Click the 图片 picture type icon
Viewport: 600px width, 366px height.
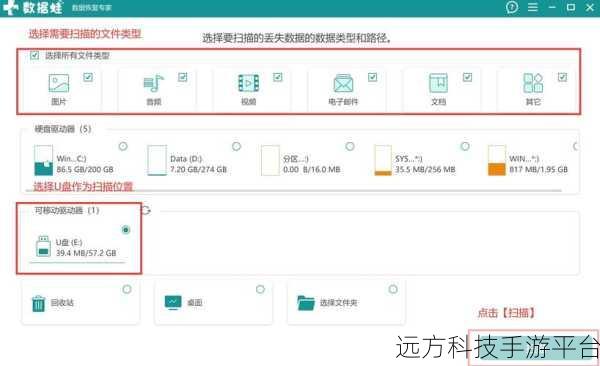pos(59,83)
